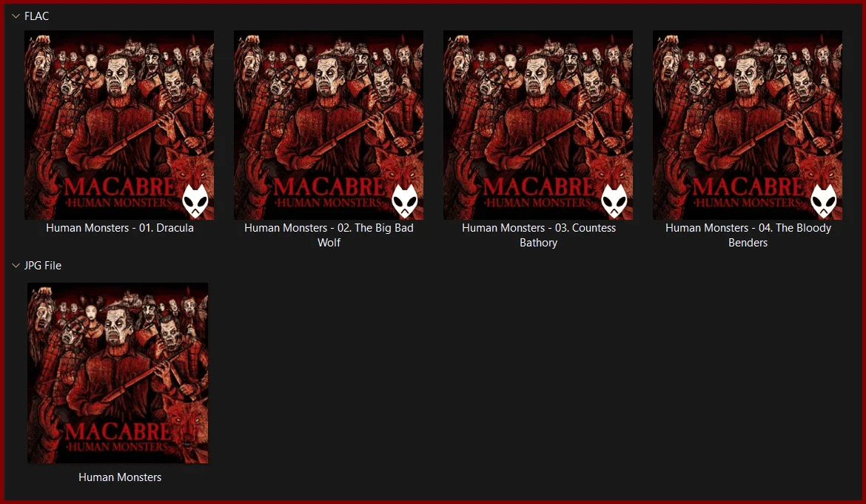Click file name 'Human Monsters - 02. The Big Bad Wolf'
Screen dimensions: 866x504
click(329, 235)
